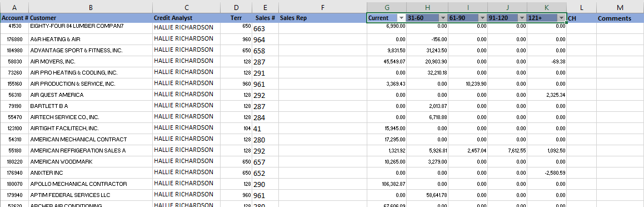
Task: Open the 91-120 column filter dropdown
Action: coord(522,18)
